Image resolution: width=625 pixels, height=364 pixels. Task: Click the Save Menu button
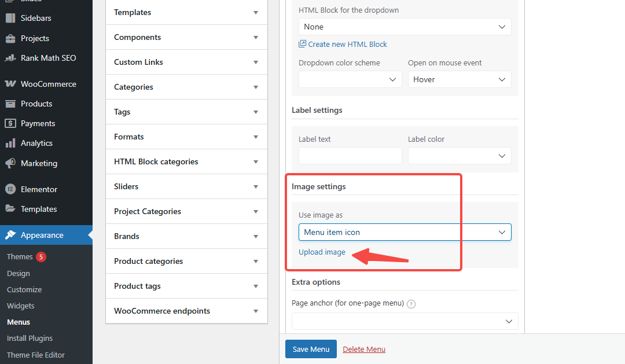[311, 349]
